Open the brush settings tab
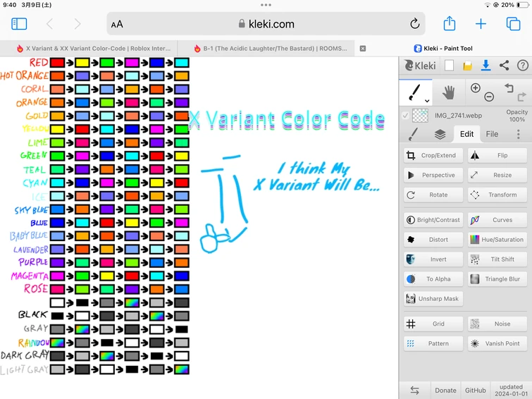This screenshot has height=399, width=532. [x=413, y=134]
